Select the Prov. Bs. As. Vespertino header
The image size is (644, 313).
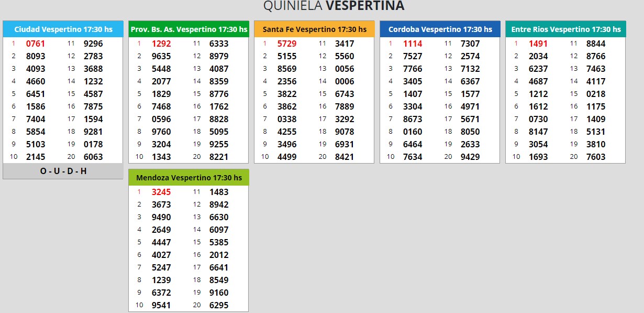click(188, 29)
